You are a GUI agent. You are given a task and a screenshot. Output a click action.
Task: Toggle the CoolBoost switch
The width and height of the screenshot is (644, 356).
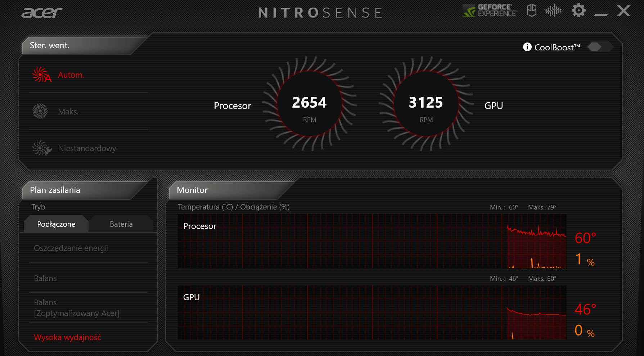point(600,47)
